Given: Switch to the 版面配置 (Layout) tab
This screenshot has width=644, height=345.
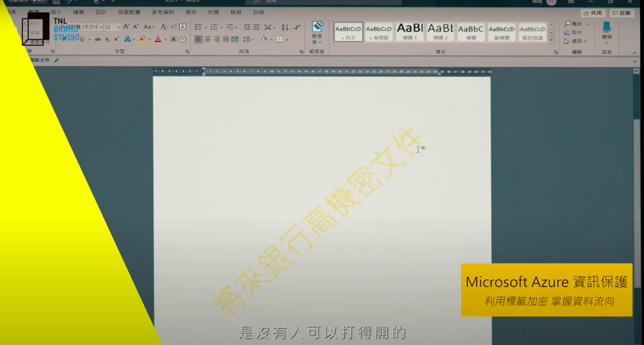Looking at the screenshot, I should pos(129,12).
